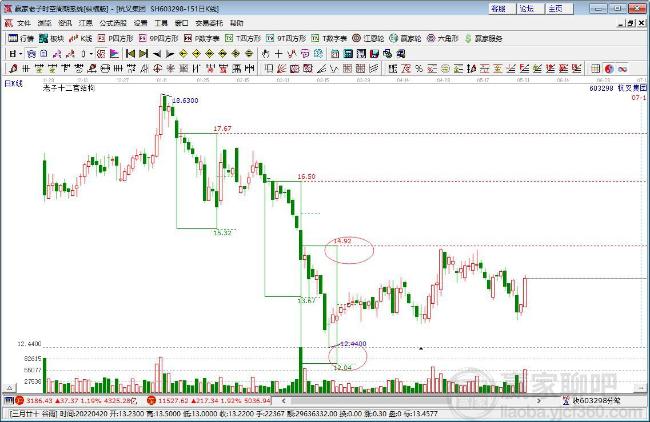Click the 603298 stock code header
The width and height of the screenshot is (650, 422).
tap(601, 88)
